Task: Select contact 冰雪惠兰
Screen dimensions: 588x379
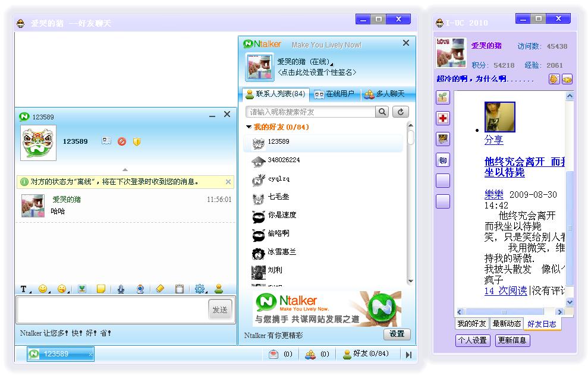Action: point(323,252)
